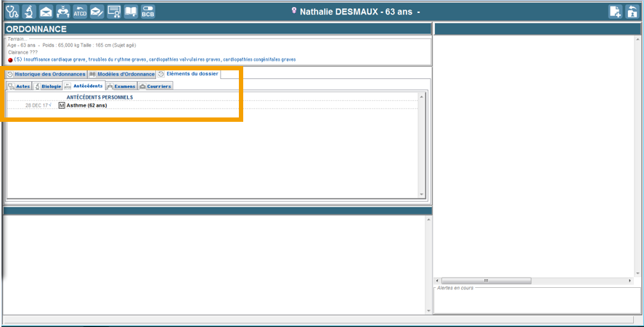
Task: Click the new document plus icon
Action: (x=615, y=11)
